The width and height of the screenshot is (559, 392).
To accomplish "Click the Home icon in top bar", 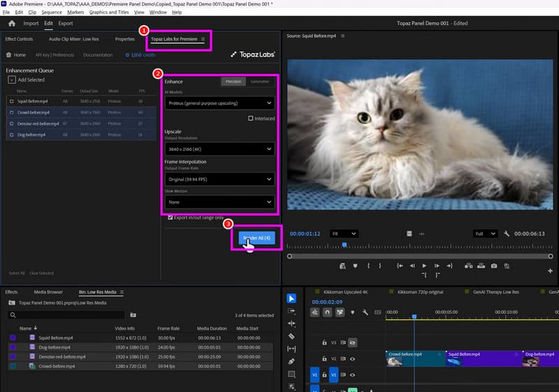I will point(12,24).
